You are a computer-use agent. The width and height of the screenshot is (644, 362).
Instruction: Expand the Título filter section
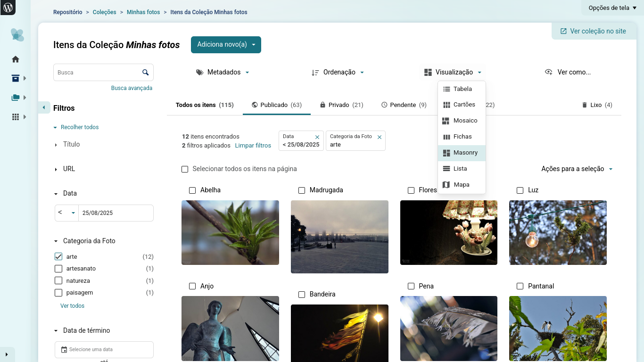point(71,144)
